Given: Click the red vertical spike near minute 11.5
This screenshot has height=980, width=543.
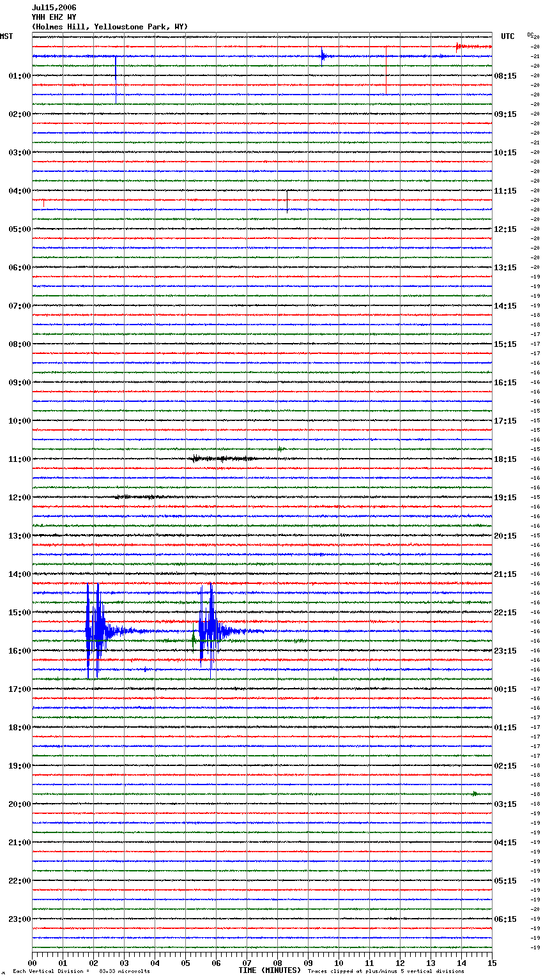Looking at the screenshot, I should coord(386,70).
